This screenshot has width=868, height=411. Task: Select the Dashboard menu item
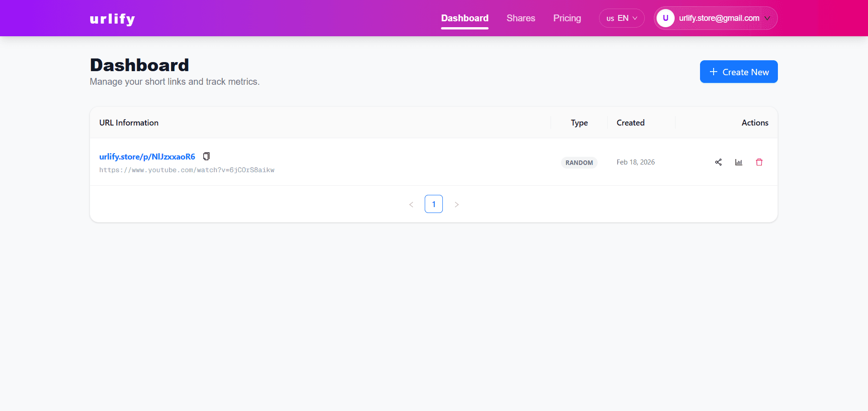tap(465, 18)
